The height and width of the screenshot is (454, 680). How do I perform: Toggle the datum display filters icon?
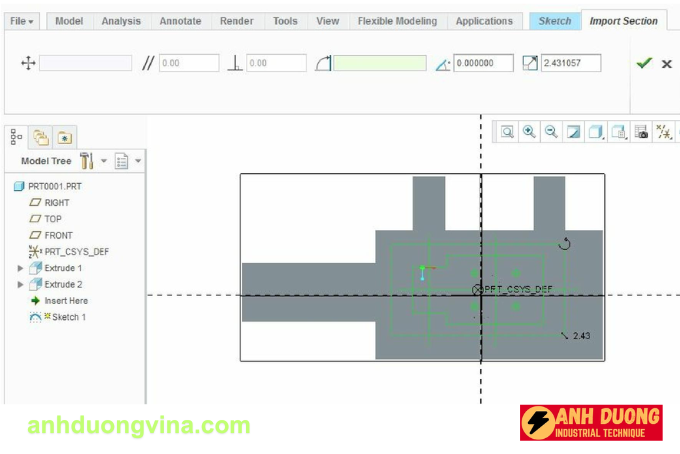664,132
